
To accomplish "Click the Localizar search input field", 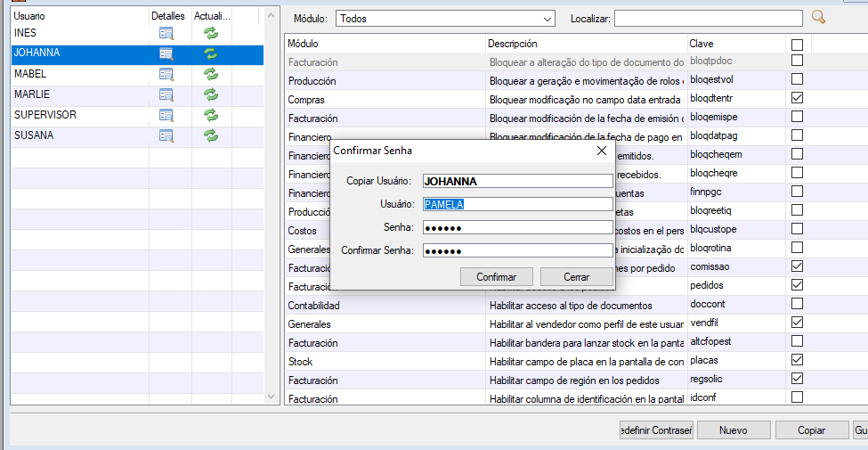I will (708, 19).
